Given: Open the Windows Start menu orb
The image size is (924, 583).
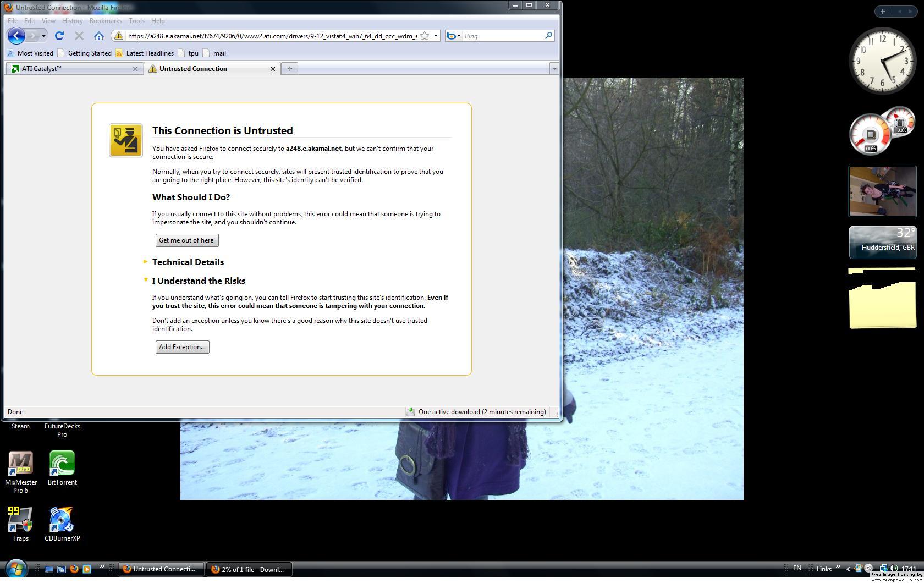Looking at the screenshot, I should click(x=16, y=569).
